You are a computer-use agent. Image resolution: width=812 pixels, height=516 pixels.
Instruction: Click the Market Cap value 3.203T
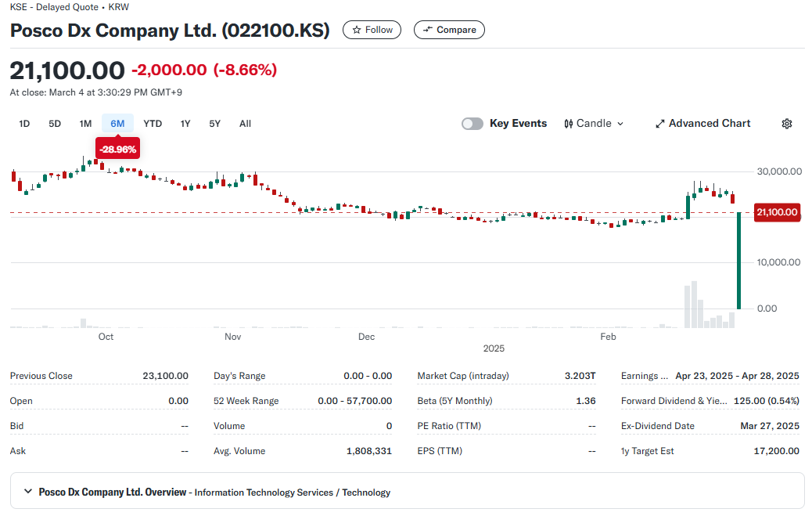pyautogui.click(x=580, y=376)
